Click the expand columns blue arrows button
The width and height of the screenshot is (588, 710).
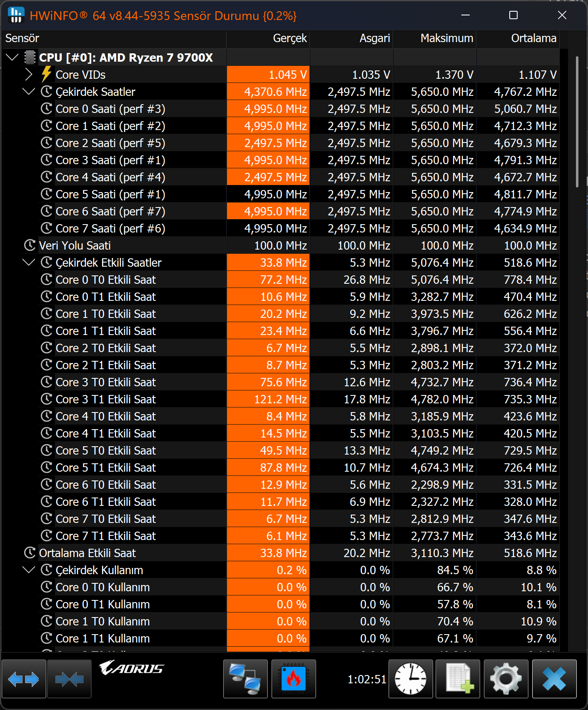24,679
